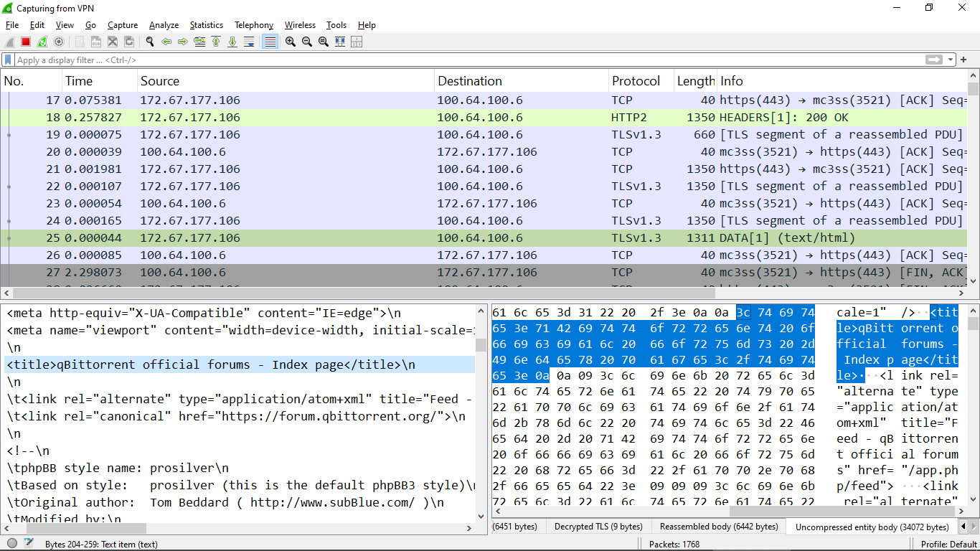The image size is (980, 551).
Task: Click the Reload capture file icon
Action: point(129,42)
